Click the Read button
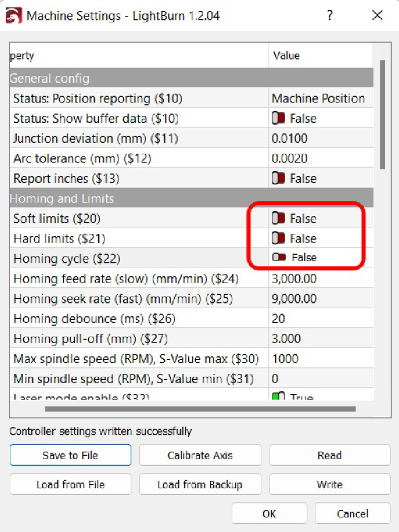399x532 pixels. 329,456
